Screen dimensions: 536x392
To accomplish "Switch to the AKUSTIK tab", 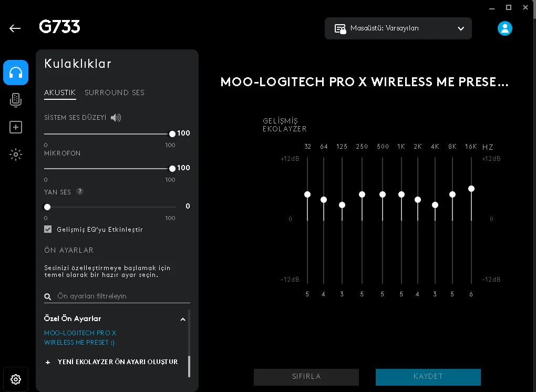I will (60, 92).
